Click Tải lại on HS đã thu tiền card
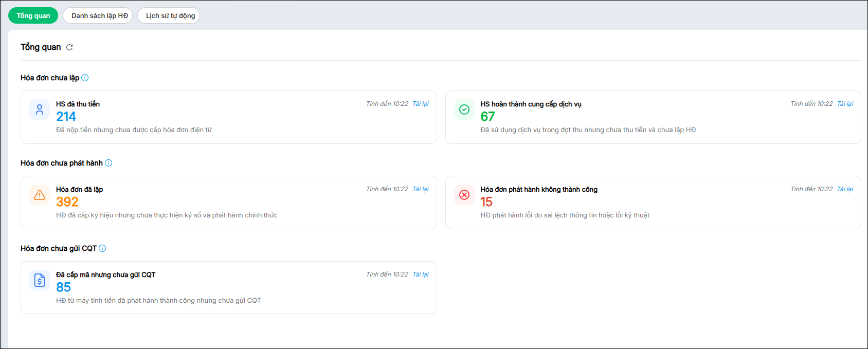 421,104
